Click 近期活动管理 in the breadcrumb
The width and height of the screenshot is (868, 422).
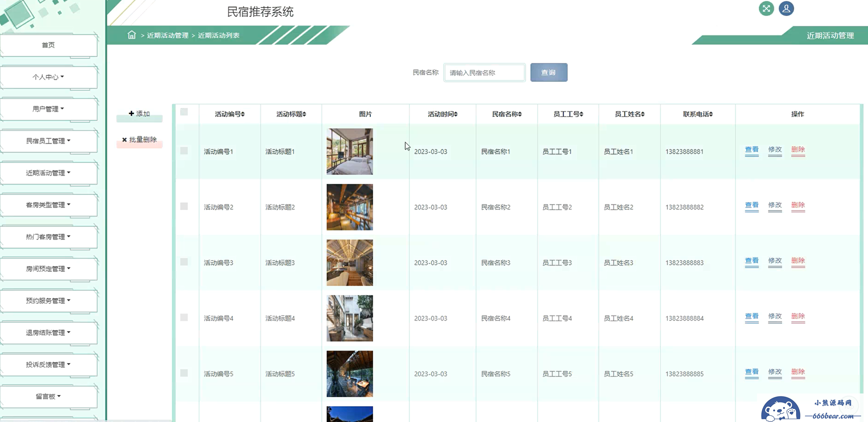click(x=167, y=35)
